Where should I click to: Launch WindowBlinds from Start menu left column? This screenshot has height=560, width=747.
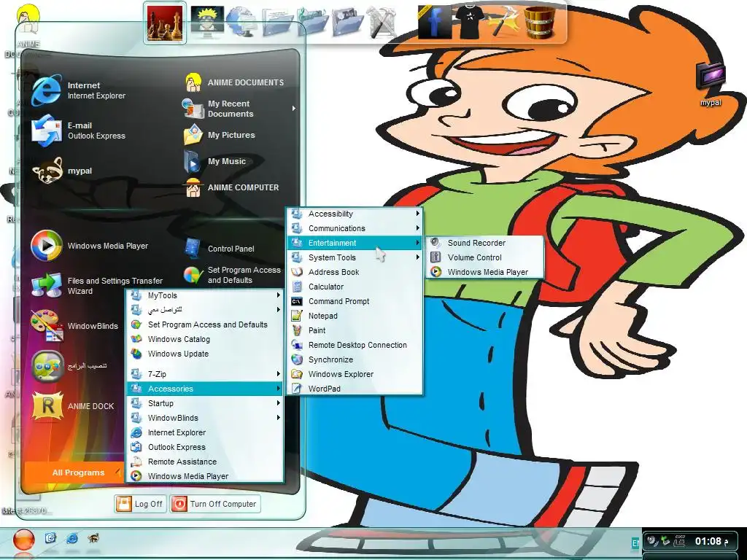pyautogui.click(x=74, y=326)
